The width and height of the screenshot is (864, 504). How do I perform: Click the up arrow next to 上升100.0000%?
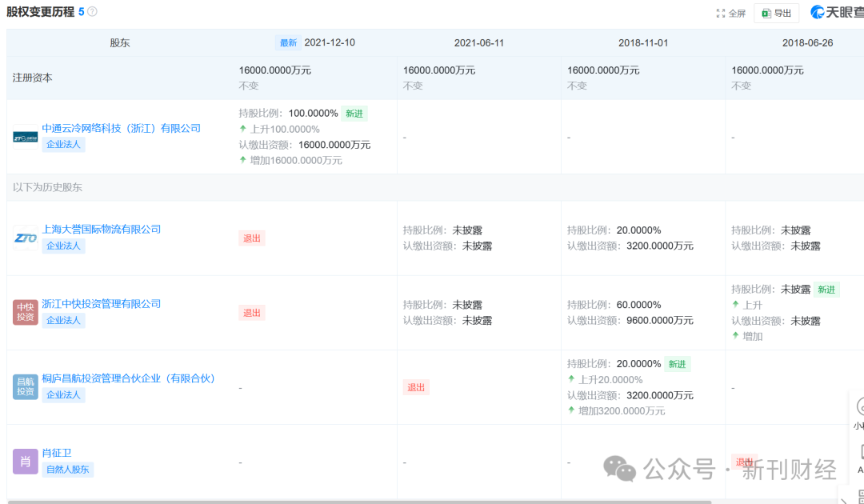tap(242, 129)
